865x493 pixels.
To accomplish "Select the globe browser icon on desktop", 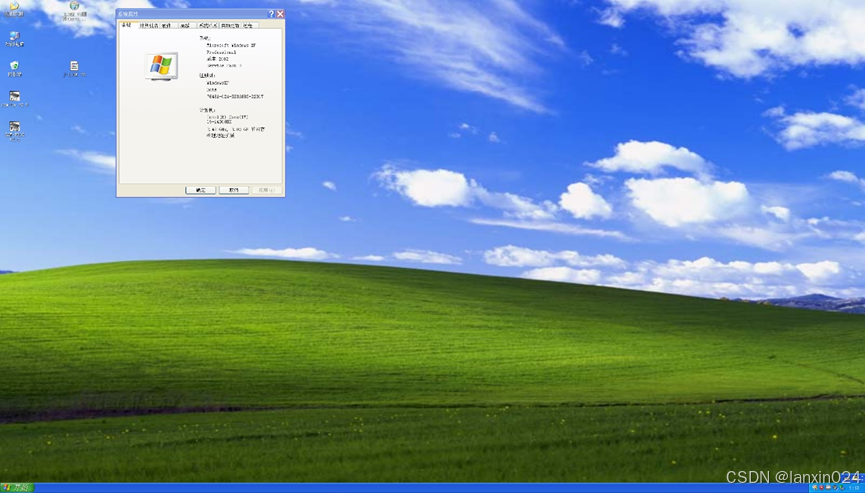I will click(x=74, y=10).
